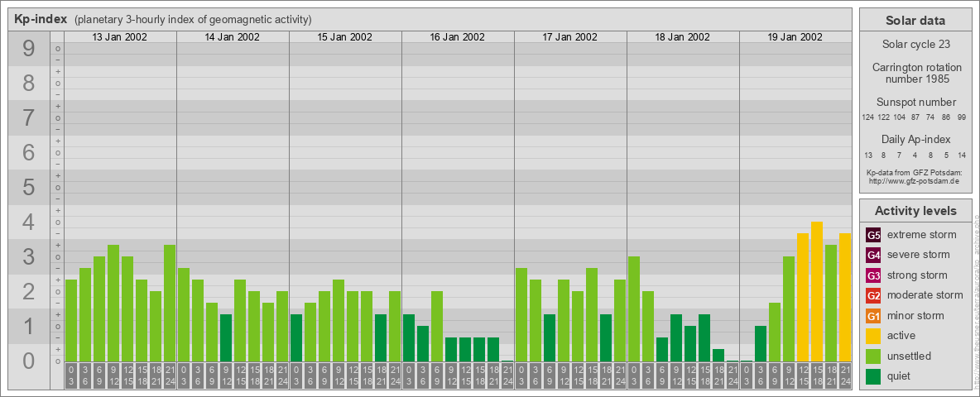The height and width of the screenshot is (397, 980).
Task: Click the G3 strong storm icon
Action: (873, 275)
